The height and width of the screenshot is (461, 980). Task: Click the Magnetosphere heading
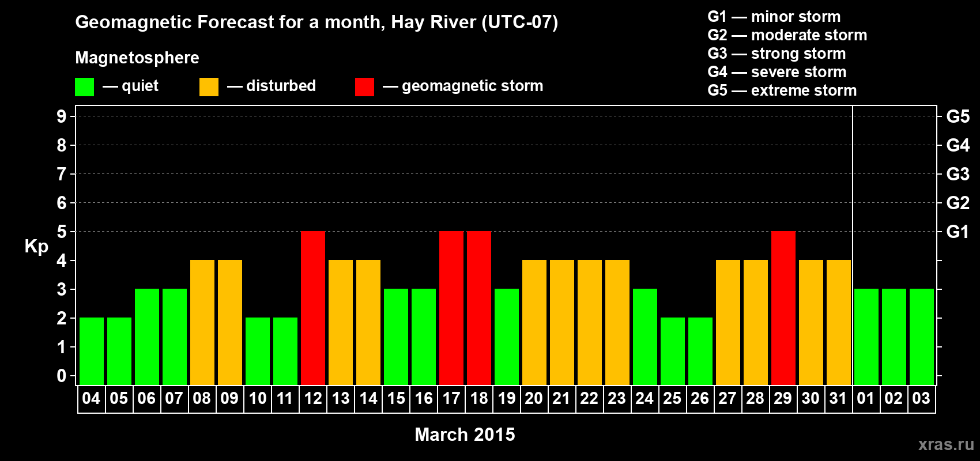point(137,58)
